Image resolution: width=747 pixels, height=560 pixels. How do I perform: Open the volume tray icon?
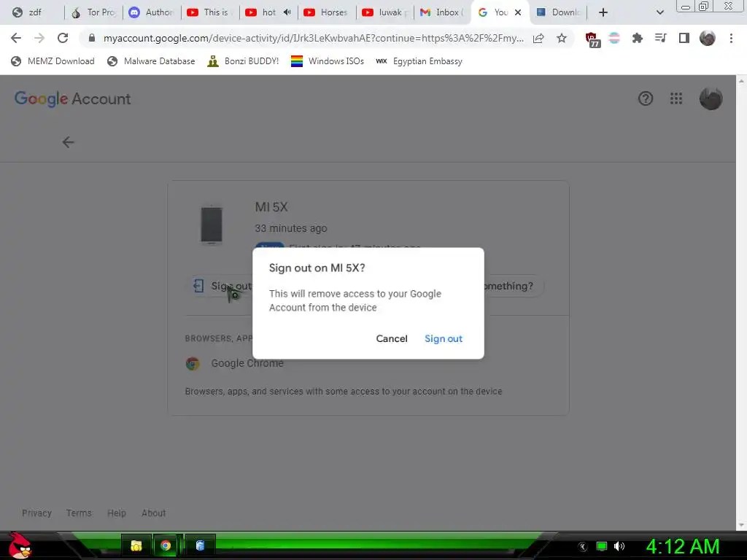[x=619, y=547]
